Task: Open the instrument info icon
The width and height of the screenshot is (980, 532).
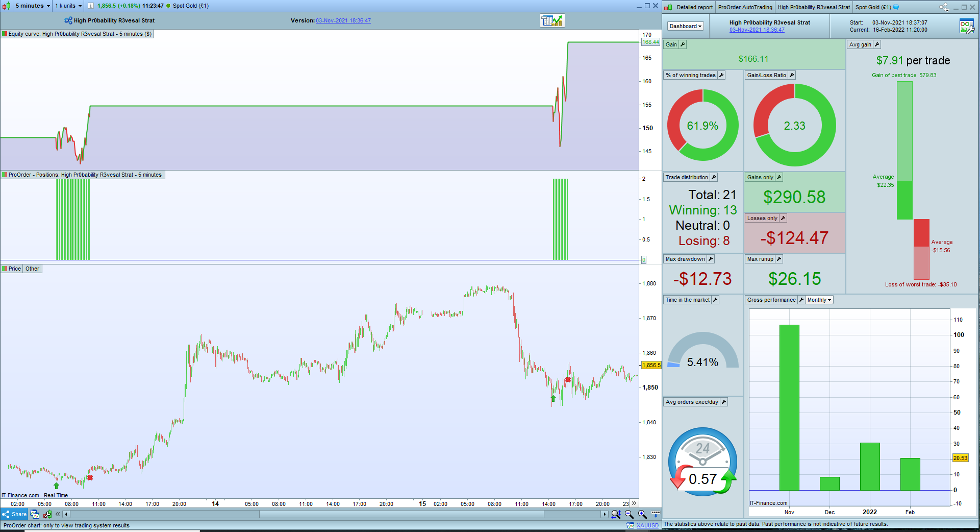Action: coord(91,6)
